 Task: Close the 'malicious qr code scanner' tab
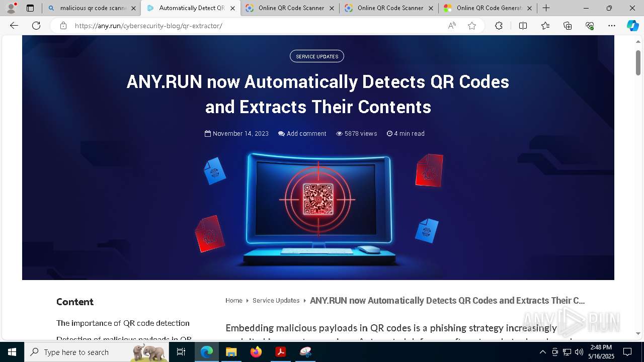tap(133, 8)
